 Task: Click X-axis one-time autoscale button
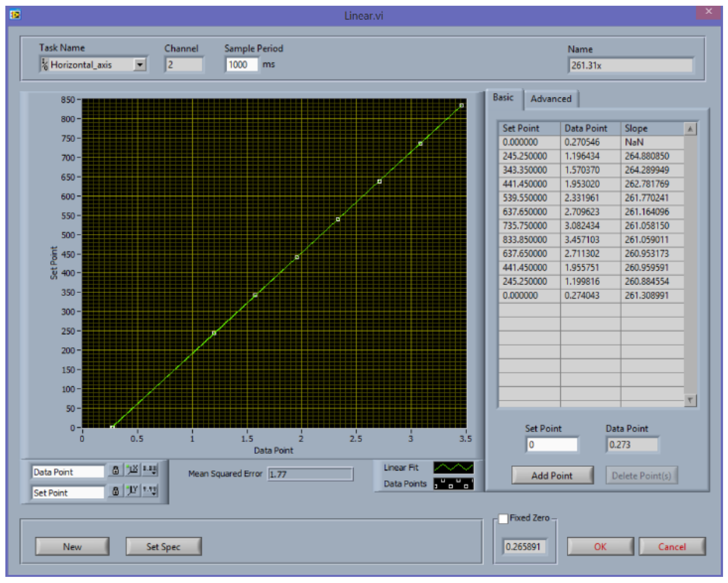[x=133, y=470]
